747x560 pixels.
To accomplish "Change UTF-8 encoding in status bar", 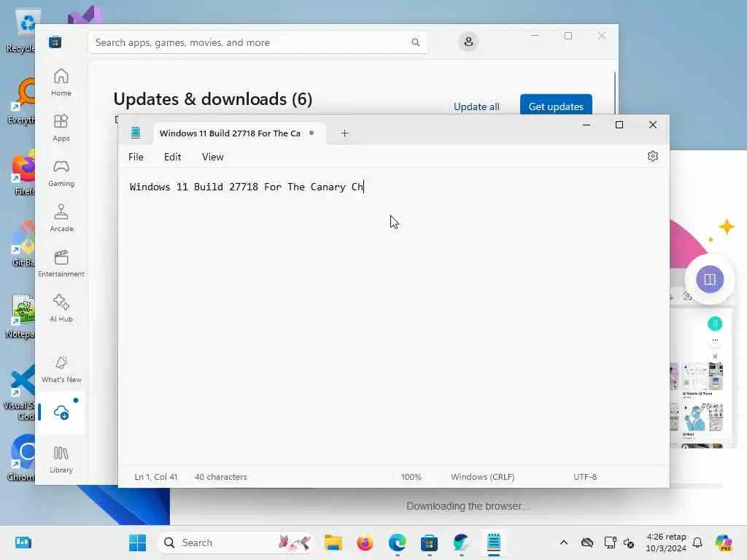I will [x=585, y=477].
